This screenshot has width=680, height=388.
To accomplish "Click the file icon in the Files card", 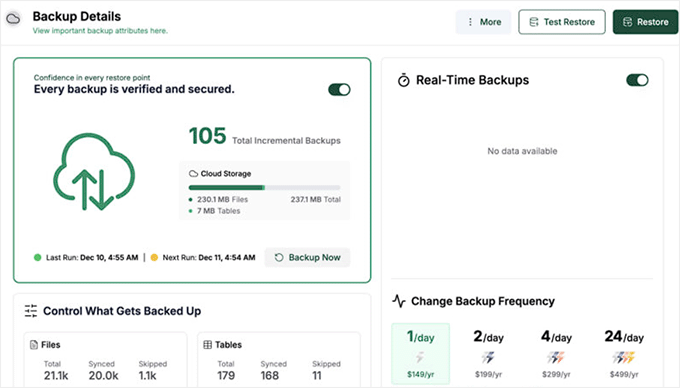I will [x=34, y=345].
